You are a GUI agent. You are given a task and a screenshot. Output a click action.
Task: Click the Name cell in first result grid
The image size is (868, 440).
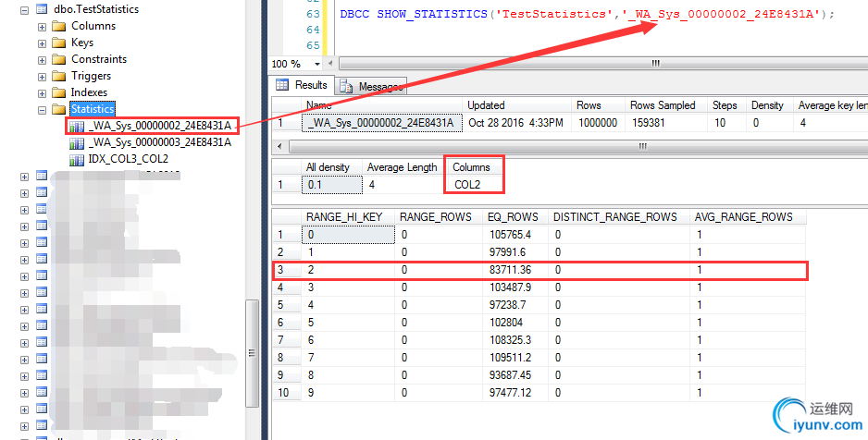click(382, 123)
